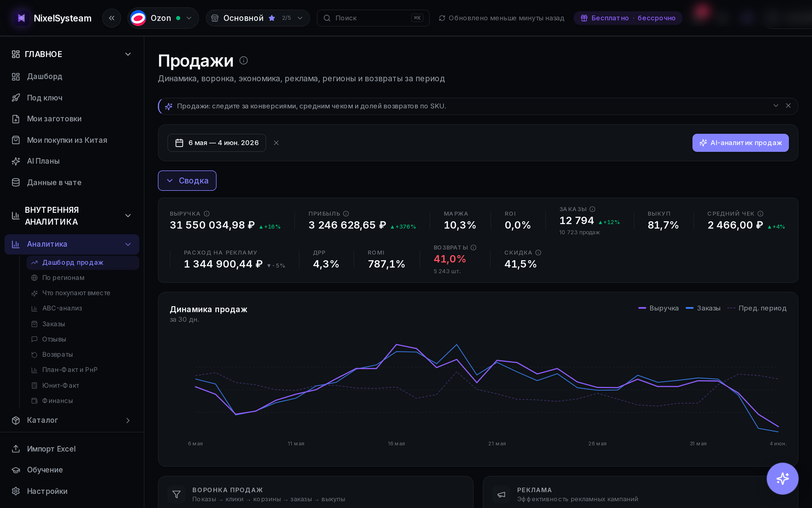Open Финансы under Аналитика
Image resolution: width=812 pixels, height=508 pixels.
[83, 401]
